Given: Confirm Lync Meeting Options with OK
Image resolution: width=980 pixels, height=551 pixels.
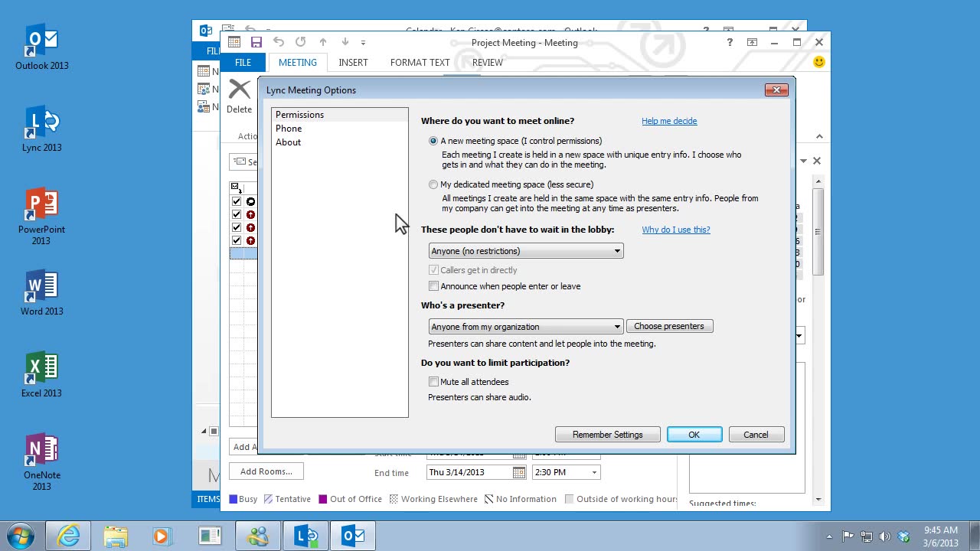Looking at the screenshot, I should 694,435.
